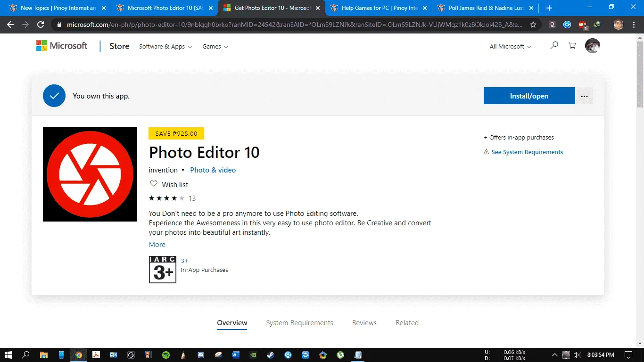Screen dimensions: 644x362
Task: Click the lightbulb extension icon
Action: click(553, 25)
